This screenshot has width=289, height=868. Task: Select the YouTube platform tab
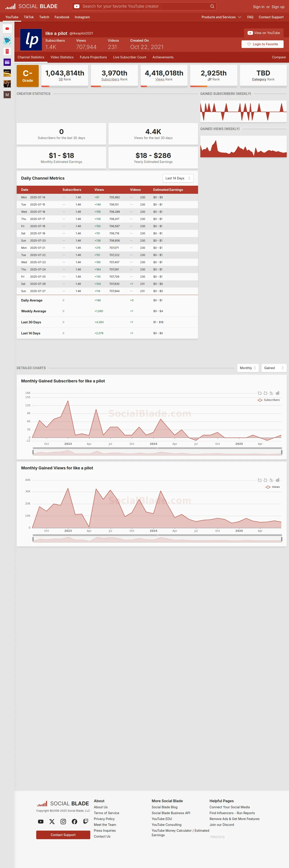pyautogui.click(x=12, y=17)
